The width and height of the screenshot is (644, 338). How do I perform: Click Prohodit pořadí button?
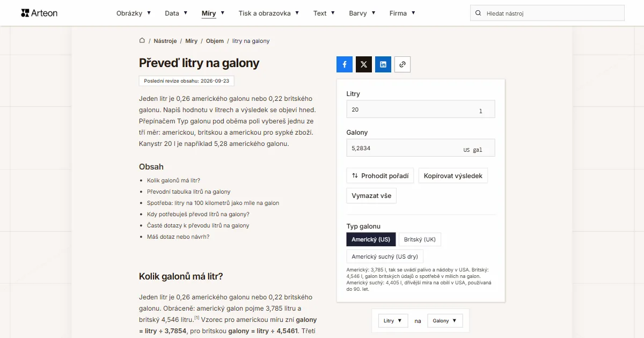click(380, 176)
